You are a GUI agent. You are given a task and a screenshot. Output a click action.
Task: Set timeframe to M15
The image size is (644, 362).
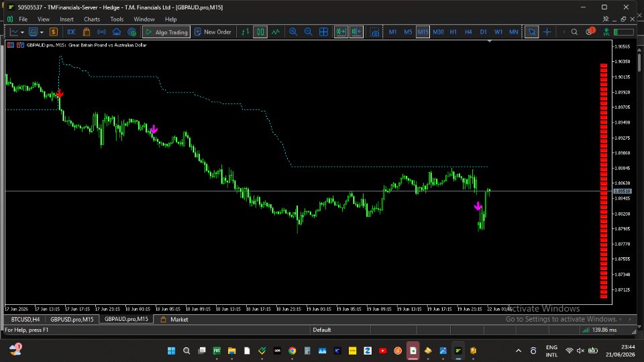pos(423,32)
